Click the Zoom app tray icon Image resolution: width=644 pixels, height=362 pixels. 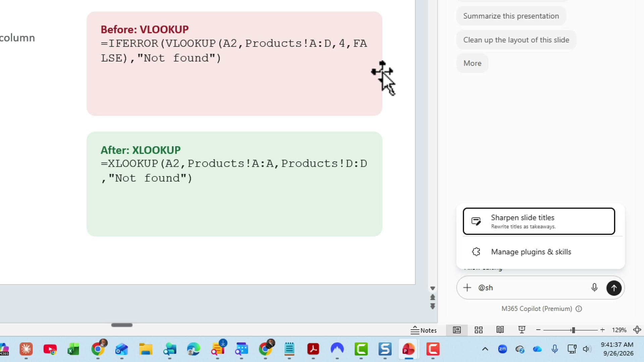click(502, 349)
